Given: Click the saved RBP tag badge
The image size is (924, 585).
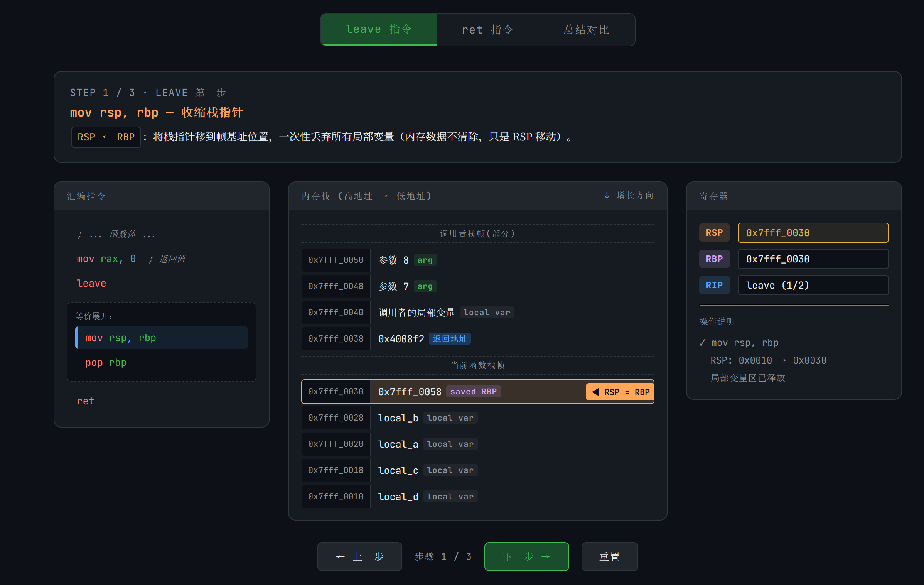Looking at the screenshot, I should (473, 392).
